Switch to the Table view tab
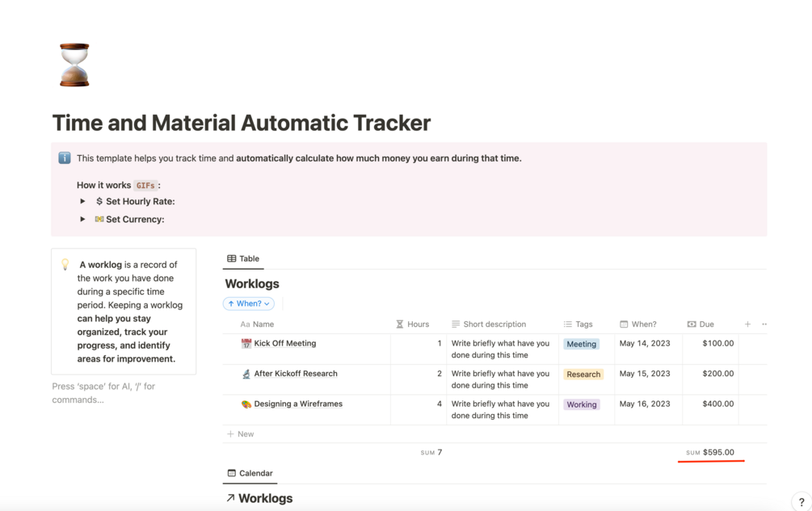 click(243, 259)
